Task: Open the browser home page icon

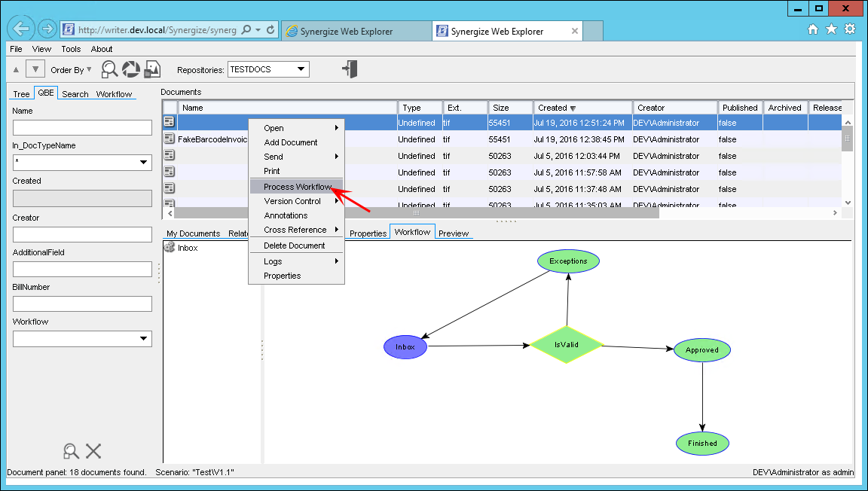Action: point(813,29)
